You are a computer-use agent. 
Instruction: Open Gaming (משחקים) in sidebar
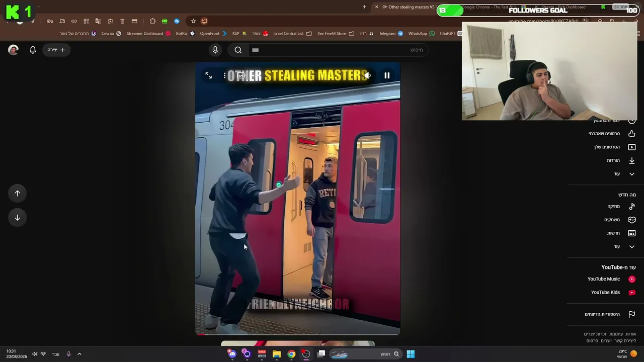point(619,220)
